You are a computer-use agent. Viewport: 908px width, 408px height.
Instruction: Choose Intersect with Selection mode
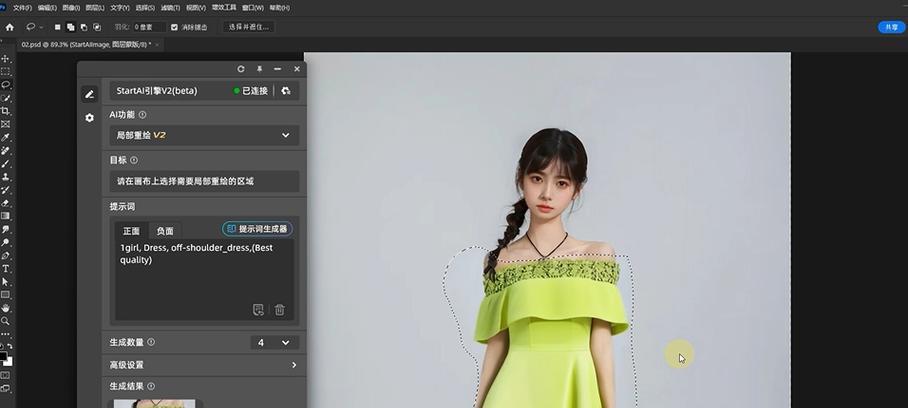click(97, 27)
